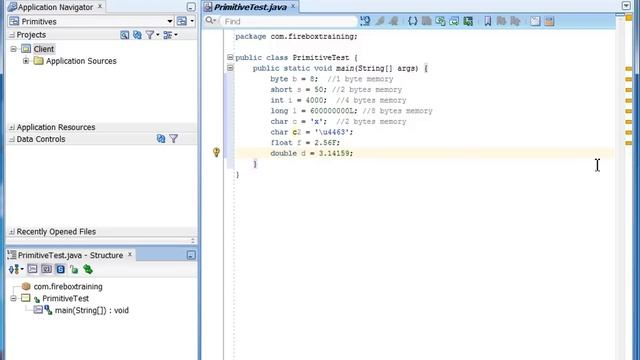Viewport: 640px width, 360px height.
Task: Open the Primitives application dropdown
Action: [170, 21]
